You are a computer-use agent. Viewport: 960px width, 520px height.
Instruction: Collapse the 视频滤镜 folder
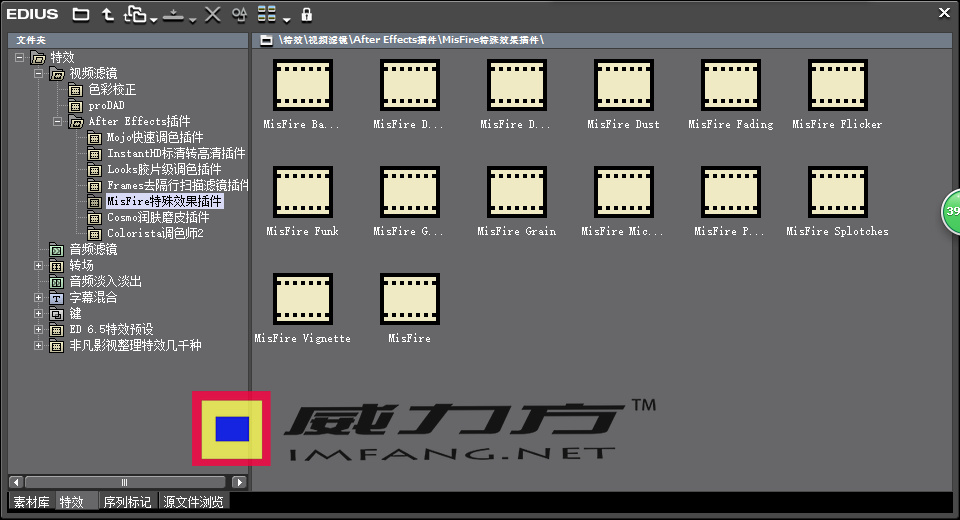click(39, 73)
